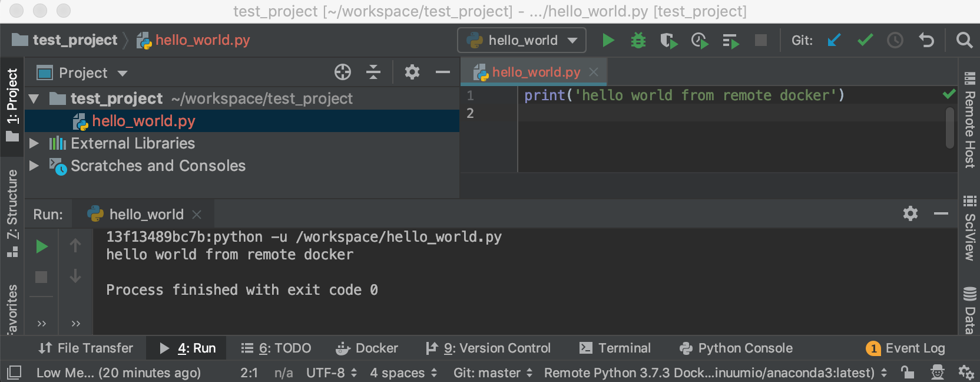Open the Event Log button
The height and width of the screenshot is (382, 980).
click(x=906, y=348)
